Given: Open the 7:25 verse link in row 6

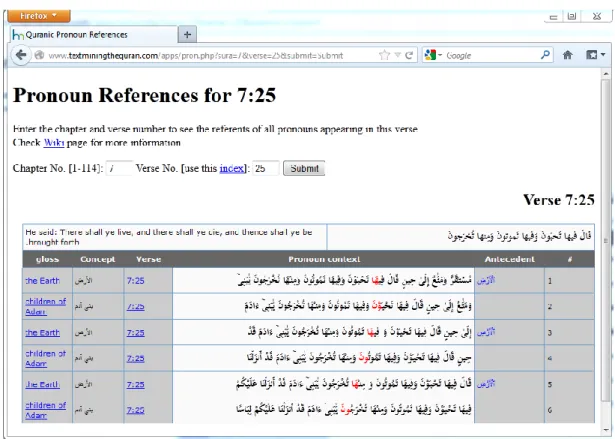Looking at the screenshot, I should (135, 410).
